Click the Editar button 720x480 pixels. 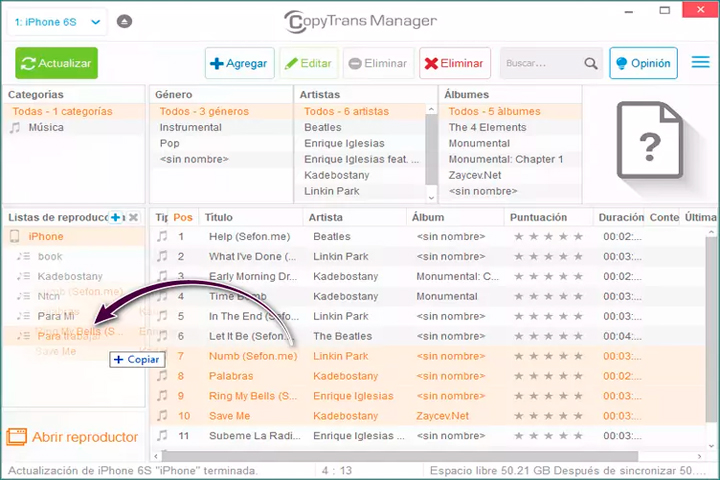pos(309,63)
